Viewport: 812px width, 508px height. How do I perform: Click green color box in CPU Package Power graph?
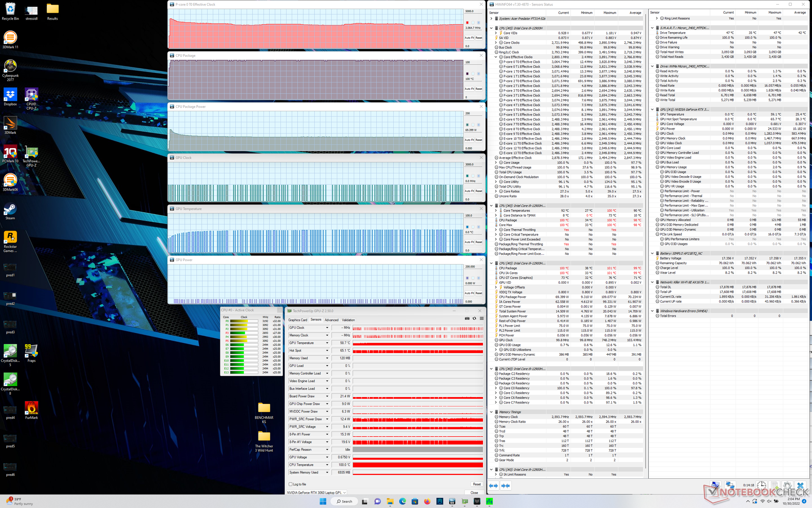pyautogui.click(x=467, y=125)
